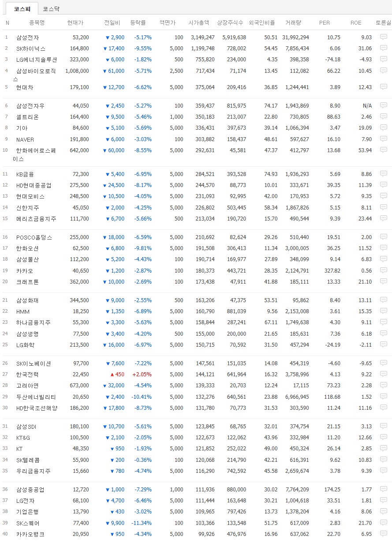Open the SK하이닉스 stock link
The width and height of the screenshot is (392, 543).
[x=31, y=49]
